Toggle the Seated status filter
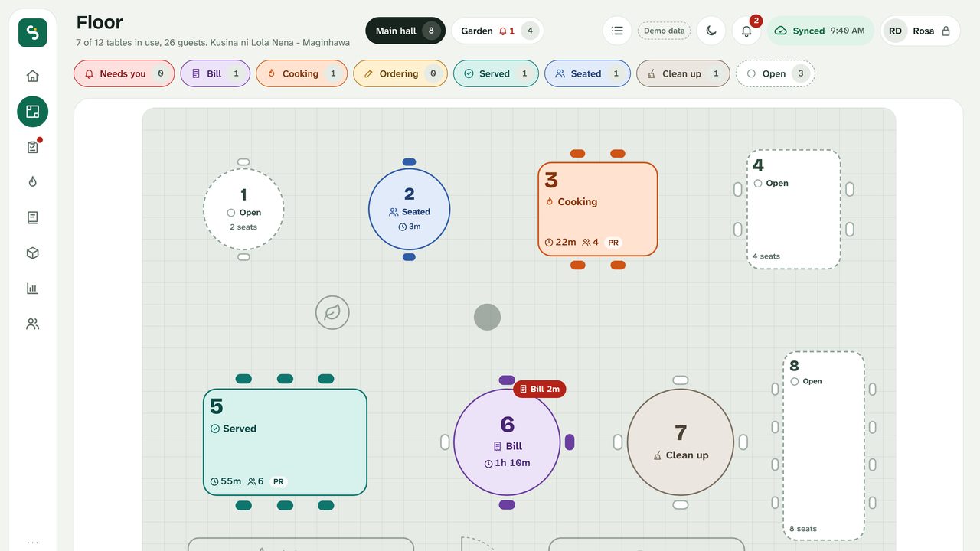Screen dimensions: 980x551 click(587, 73)
